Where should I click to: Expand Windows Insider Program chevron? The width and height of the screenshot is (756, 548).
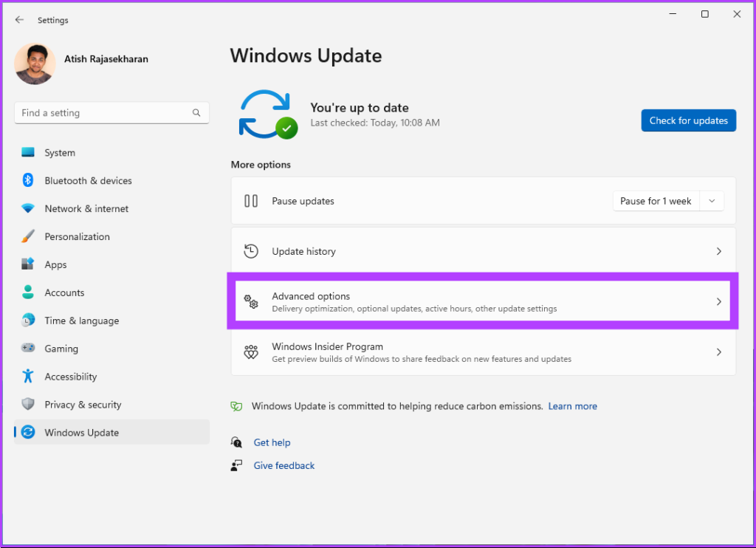pos(718,352)
